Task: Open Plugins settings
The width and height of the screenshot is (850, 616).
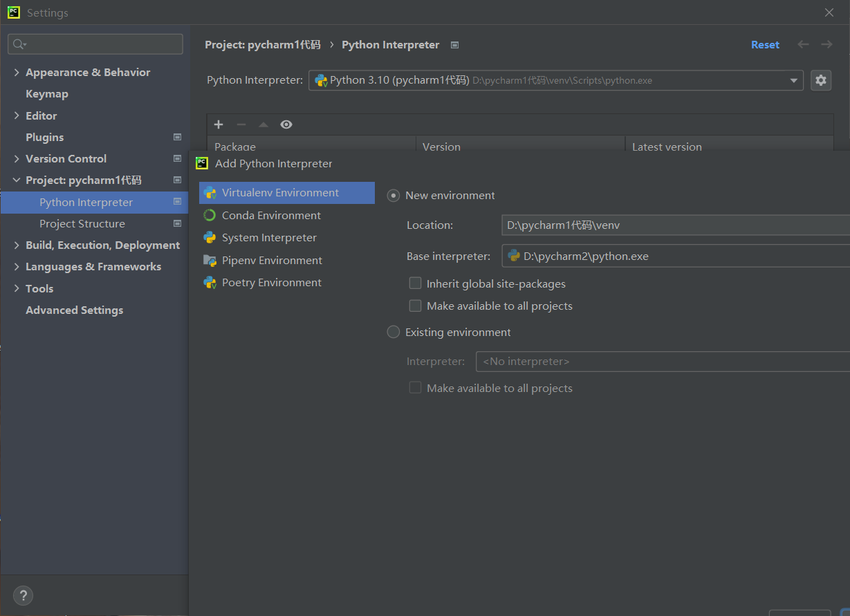Action: coord(45,137)
